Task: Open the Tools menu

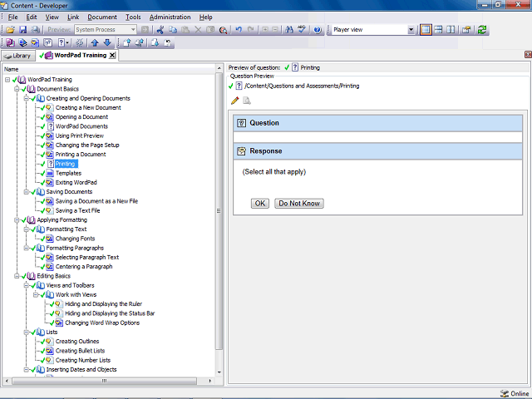Action: tap(133, 17)
